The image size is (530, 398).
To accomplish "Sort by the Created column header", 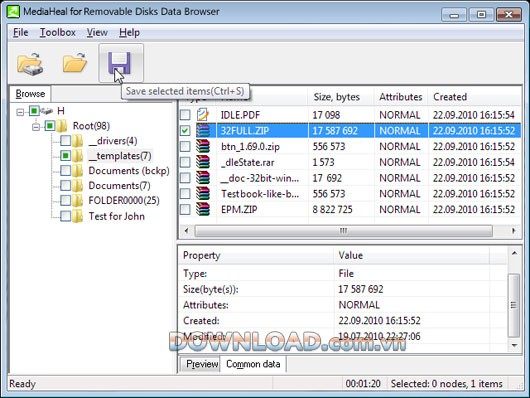I will 474,97.
